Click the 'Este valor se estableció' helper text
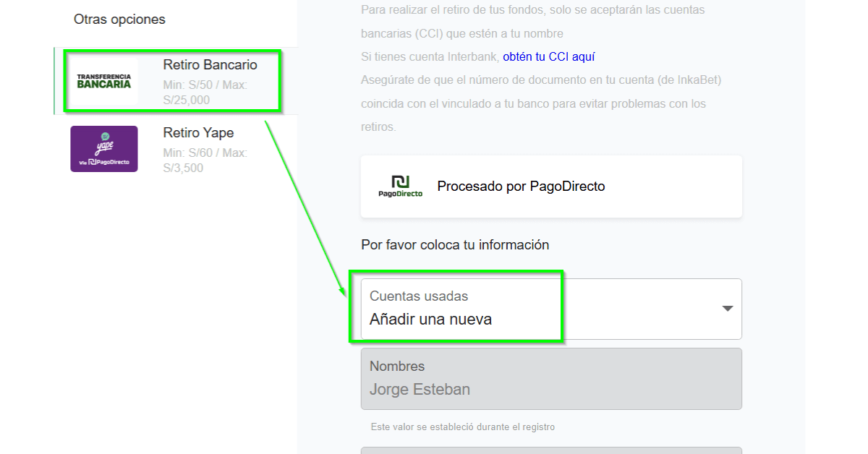Viewport: 868px width, 454px height. tap(462, 427)
